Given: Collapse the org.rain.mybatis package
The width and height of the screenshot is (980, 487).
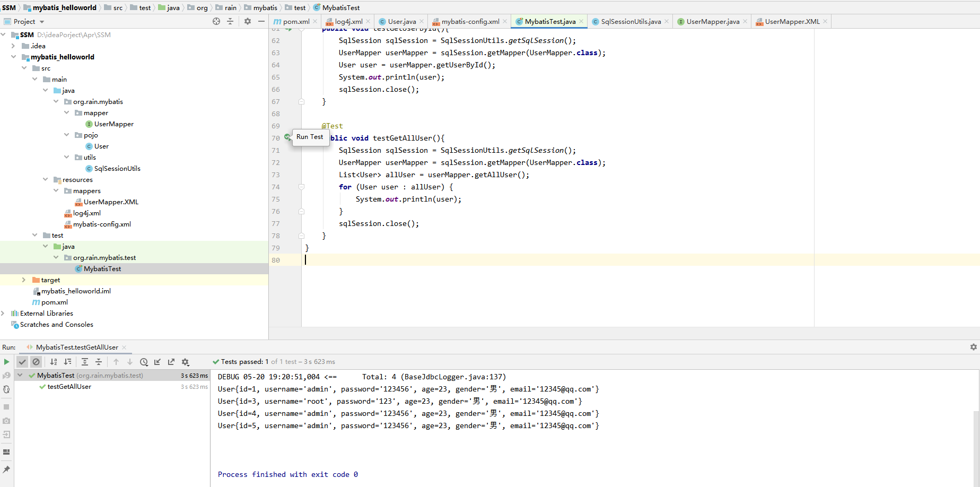Looking at the screenshot, I should pos(56,101).
